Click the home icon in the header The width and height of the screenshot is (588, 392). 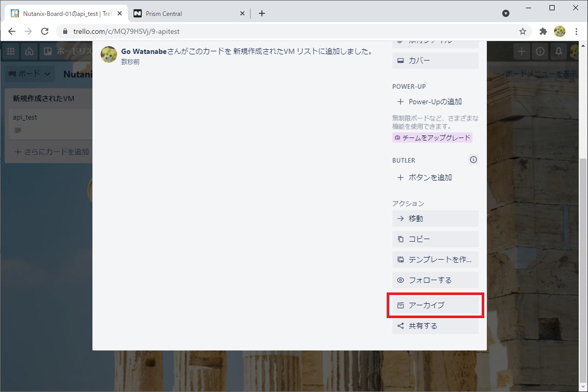[x=29, y=51]
